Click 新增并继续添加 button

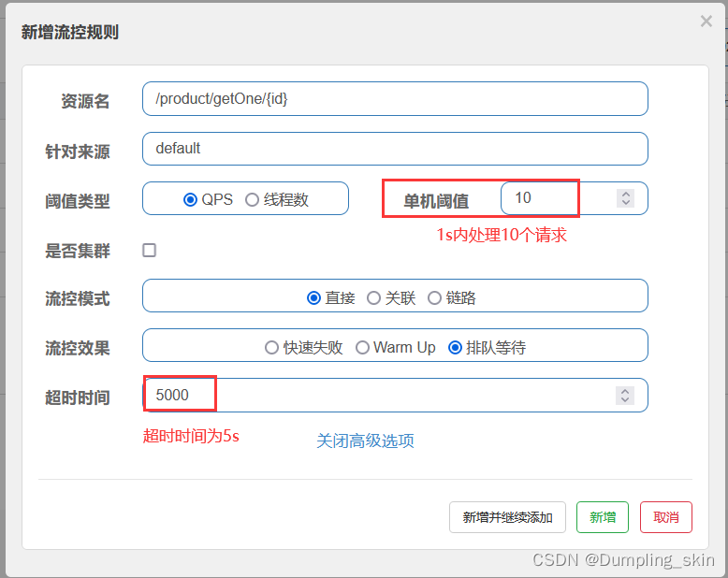(507, 517)
